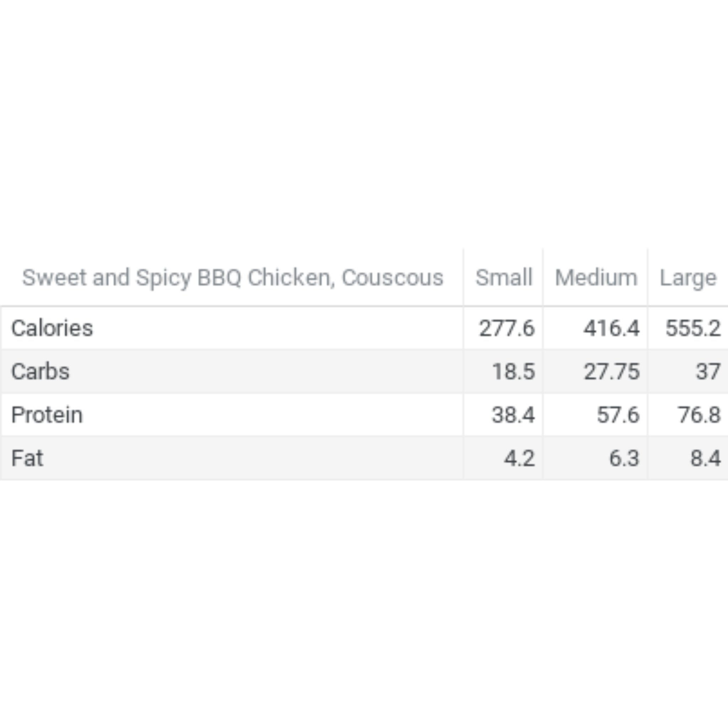Click the 38.4 small protein value
This screenshot has height=728, width=728.
[513, 415]
